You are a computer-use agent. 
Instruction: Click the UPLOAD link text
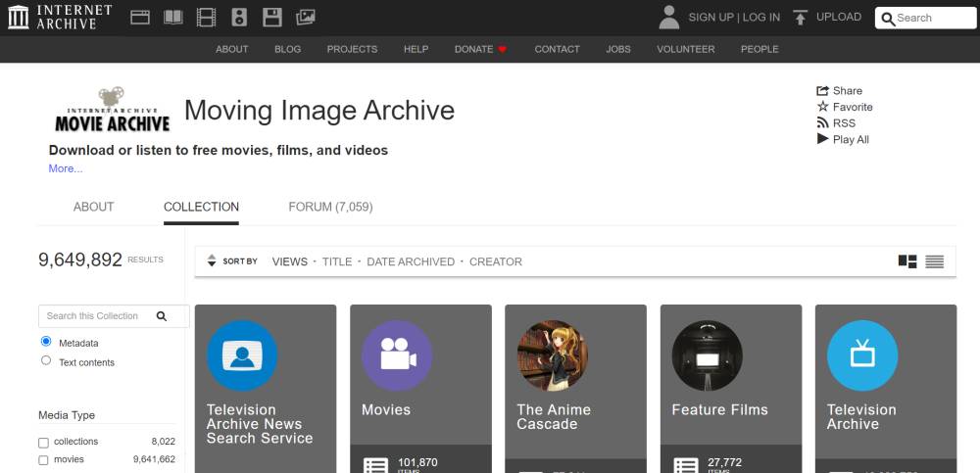[x=839, y=17]
